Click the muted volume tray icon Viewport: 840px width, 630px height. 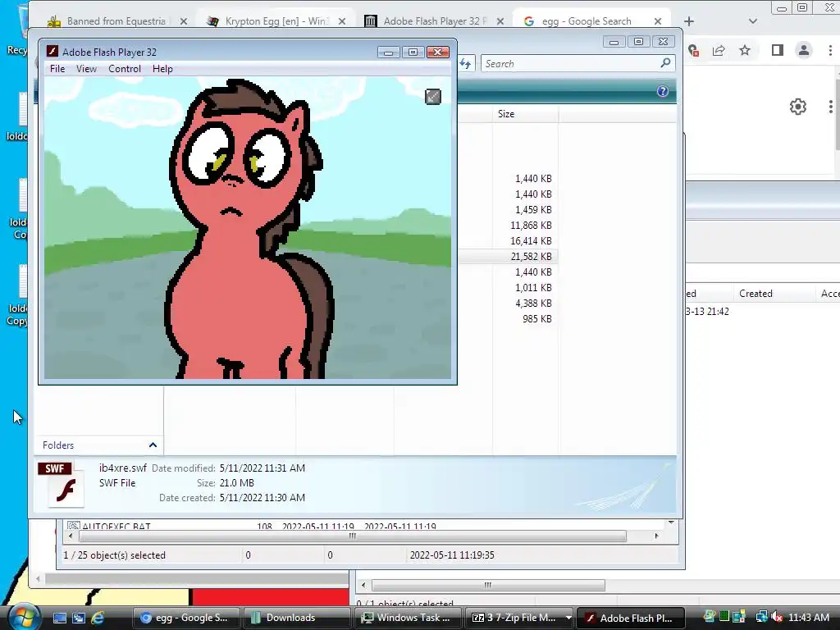click(x=777, y=617)
